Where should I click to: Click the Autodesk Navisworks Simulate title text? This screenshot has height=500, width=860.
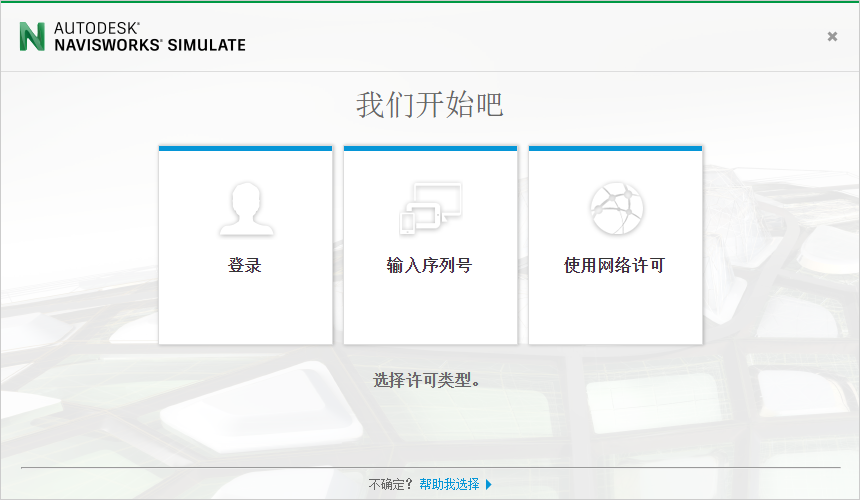pos(150,37)
